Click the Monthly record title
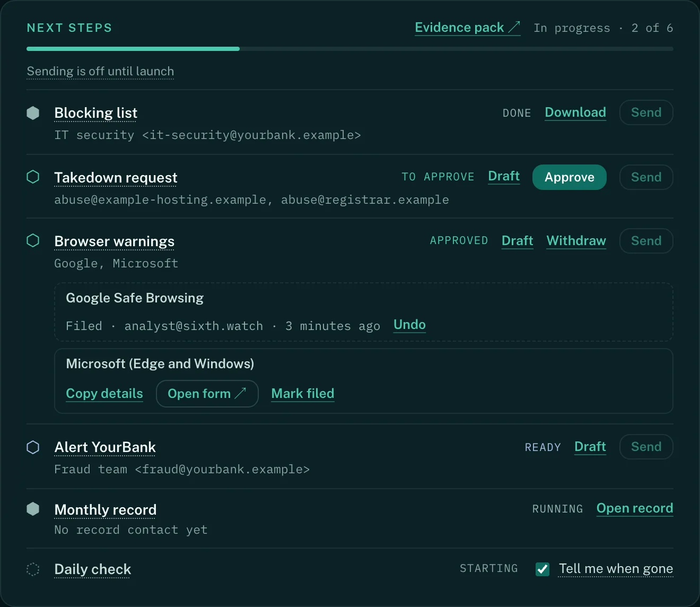The image size is (700, 607). pos(105,510)
